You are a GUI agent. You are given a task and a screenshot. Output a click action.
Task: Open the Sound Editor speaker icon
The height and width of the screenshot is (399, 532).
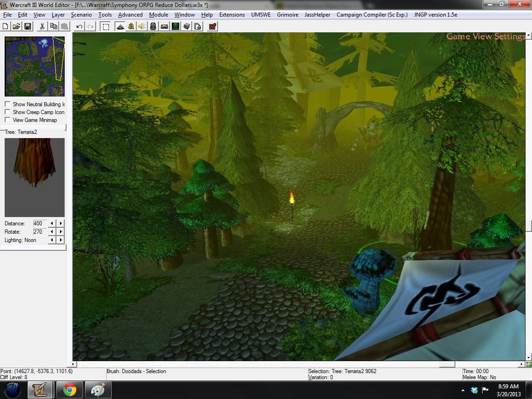142,26
